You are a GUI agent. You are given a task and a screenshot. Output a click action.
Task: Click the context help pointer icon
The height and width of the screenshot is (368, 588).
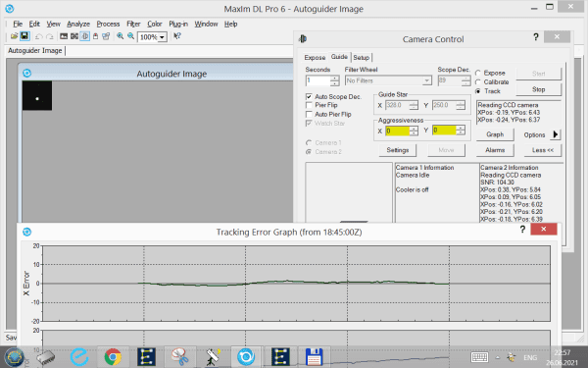[177, 36]
